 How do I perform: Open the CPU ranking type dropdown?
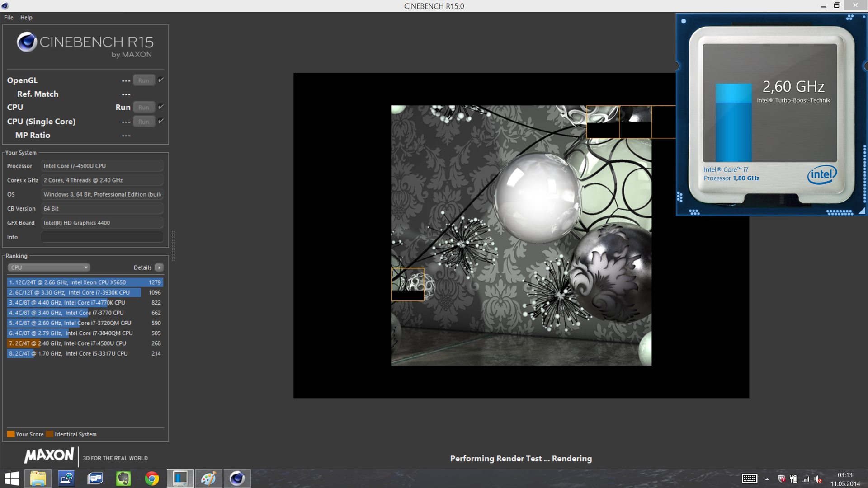click(x=48, y=267)
